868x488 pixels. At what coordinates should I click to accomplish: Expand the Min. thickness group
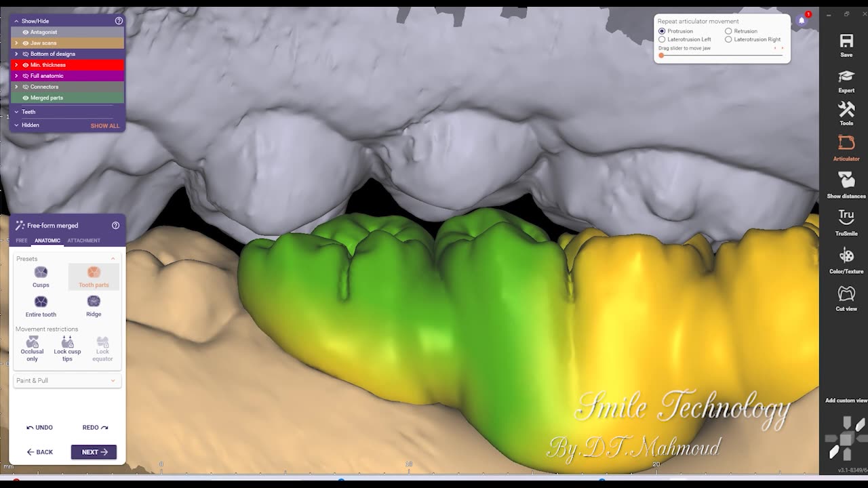(x=16, y=65)
